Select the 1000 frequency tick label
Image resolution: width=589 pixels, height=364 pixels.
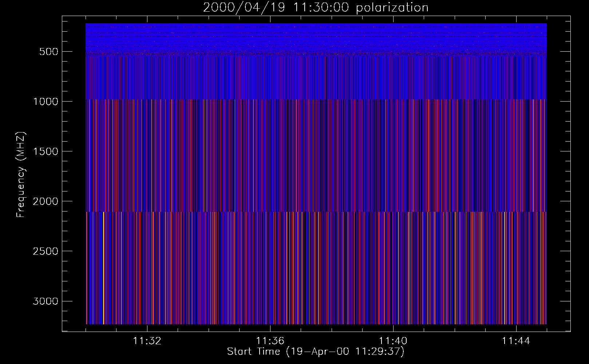(46, 102)
